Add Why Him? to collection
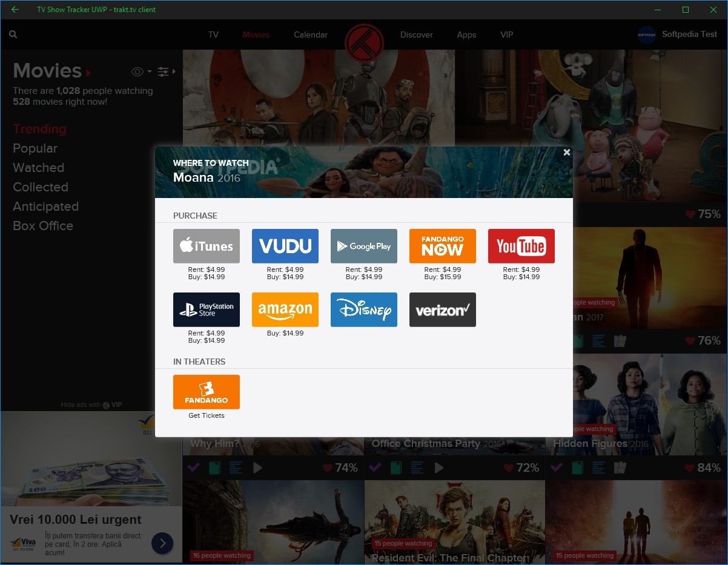The width and height of the screenshot is (728, 565). 214,468
